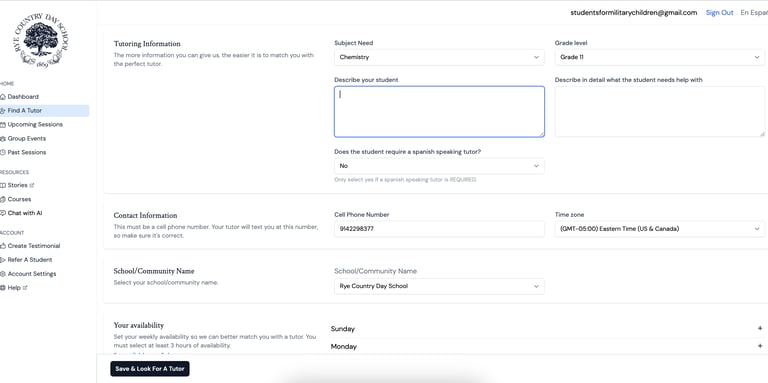
Task: Click the Sign Out link
Action: [720, 13]
